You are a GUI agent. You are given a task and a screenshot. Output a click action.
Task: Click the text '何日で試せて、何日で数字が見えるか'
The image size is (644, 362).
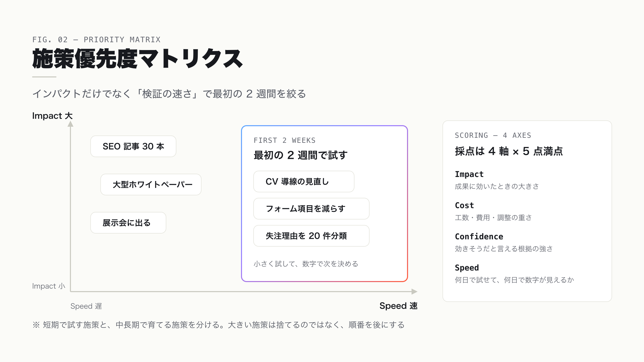pos(514,280)
